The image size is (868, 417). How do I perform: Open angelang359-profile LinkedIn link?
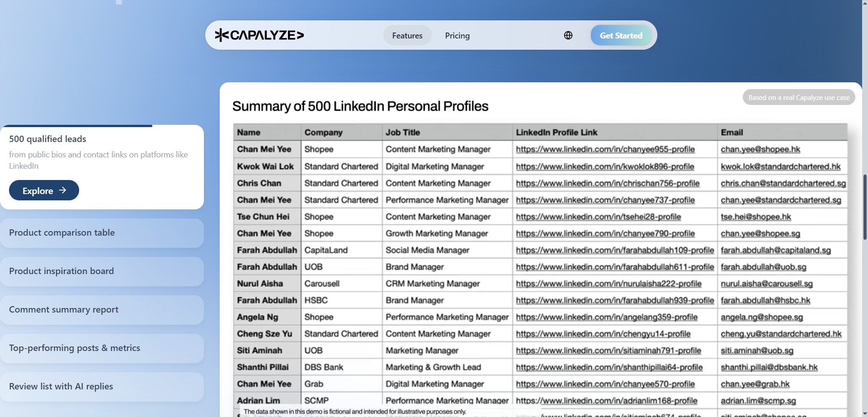(x=607, y=317)
